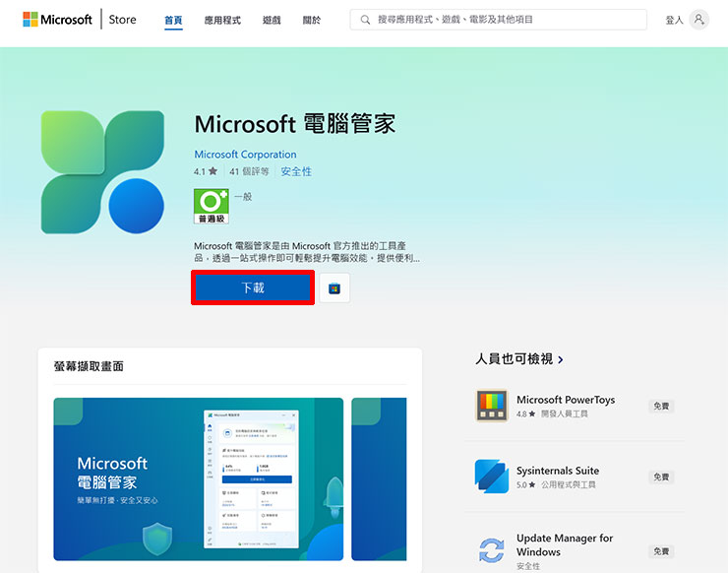Click the 登入 sign-in text
The width and height of the screenshot is (728, 573).
coord(674,20)
